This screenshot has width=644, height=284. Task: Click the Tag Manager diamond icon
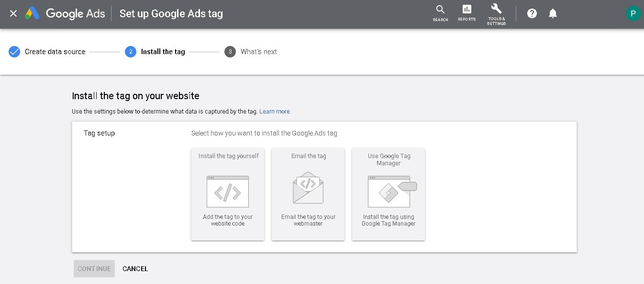tap(392, 192)
